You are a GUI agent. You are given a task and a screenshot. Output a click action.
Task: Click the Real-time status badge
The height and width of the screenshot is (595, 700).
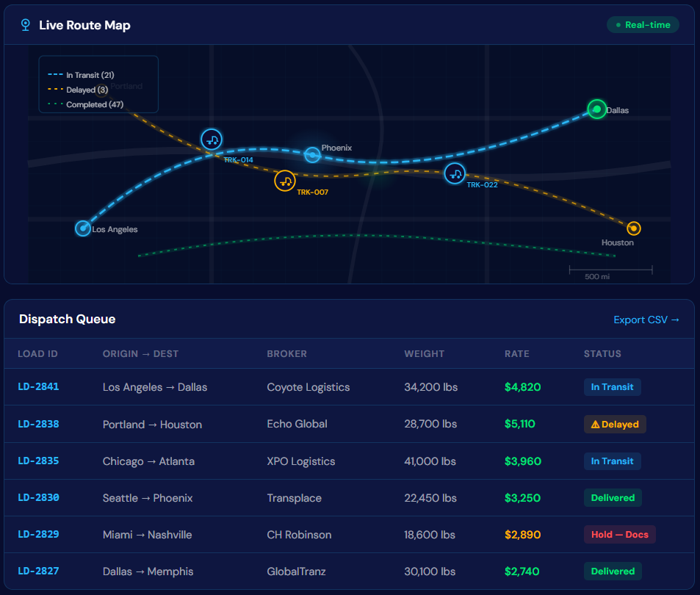(x=643, y=25)
